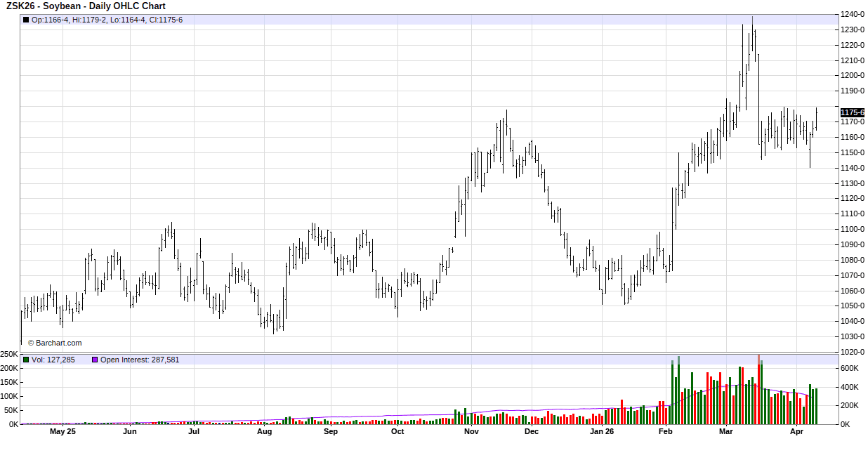The height and width of the screenshot is (453, 868).
Task: Click the Nov label on time axis
Action: [x=471, y=432]
